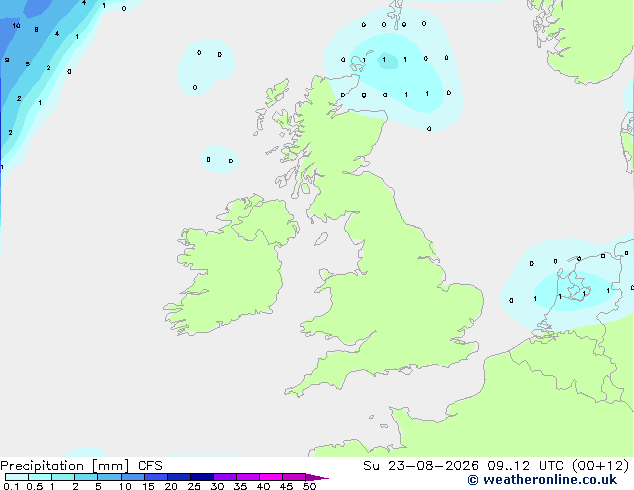Screen dimensions: 634x490
Task: Click the arrow tip beyond the 50 swatch
Action: pos(317,477)
